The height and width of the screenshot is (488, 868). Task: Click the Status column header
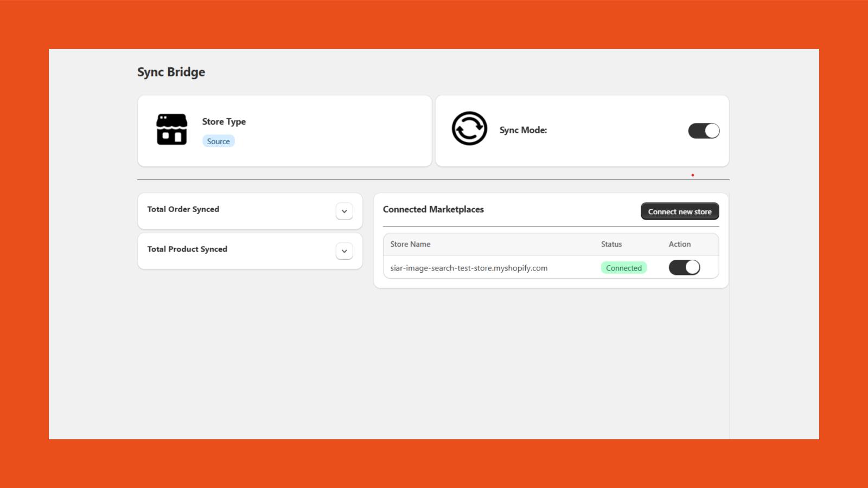611,244
